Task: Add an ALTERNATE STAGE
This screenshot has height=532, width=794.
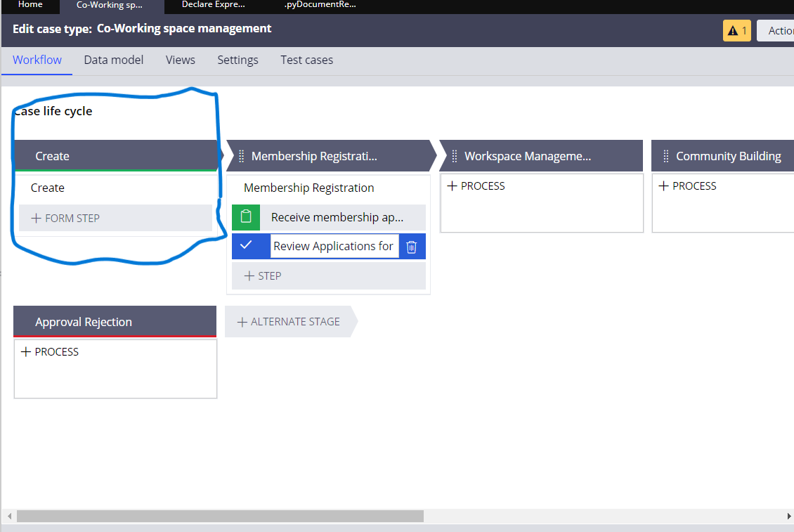Action: [288, 321]
